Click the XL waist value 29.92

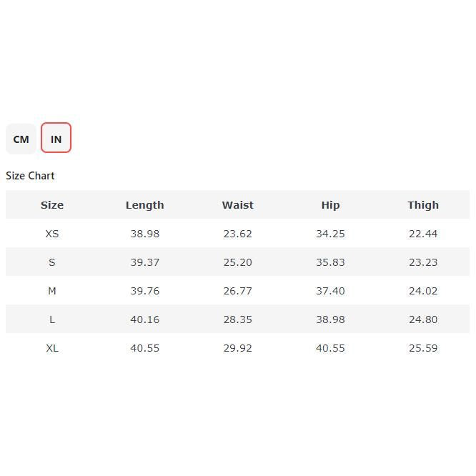(x=237, y=348)
